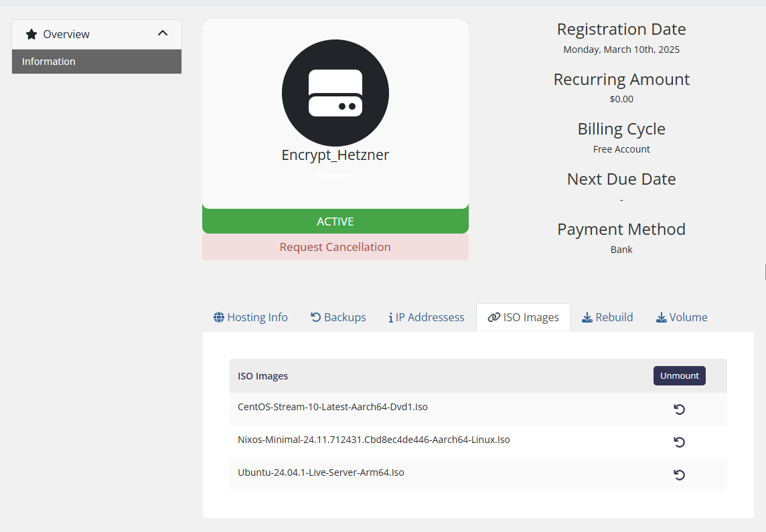This screenshot has height=532, width=766.
Task: Open the IP Addressess tab
Action: coord(427,317)
